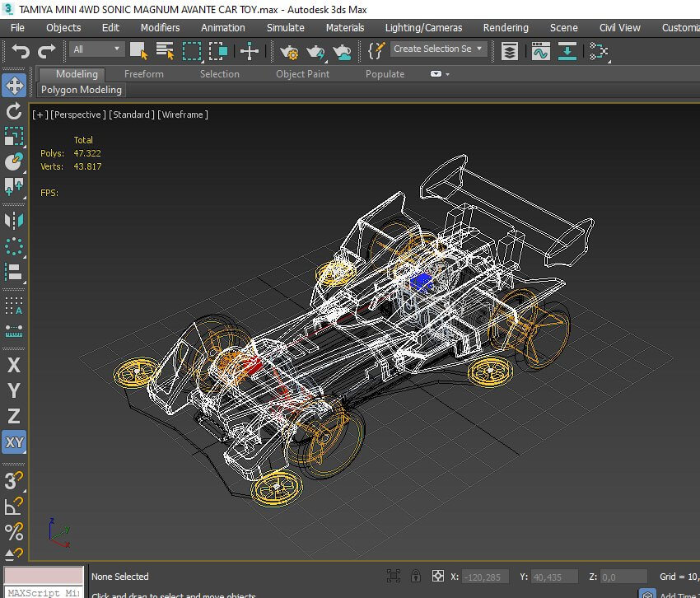Open Render Setup teapot icon
700x598 pixels.
point(289,51)
